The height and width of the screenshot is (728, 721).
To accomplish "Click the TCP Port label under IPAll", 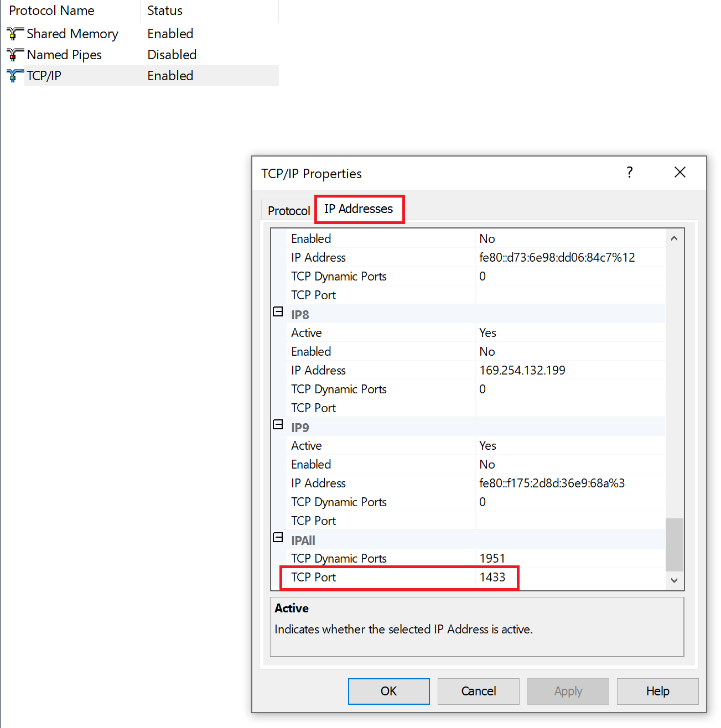I will coord(314,578).
